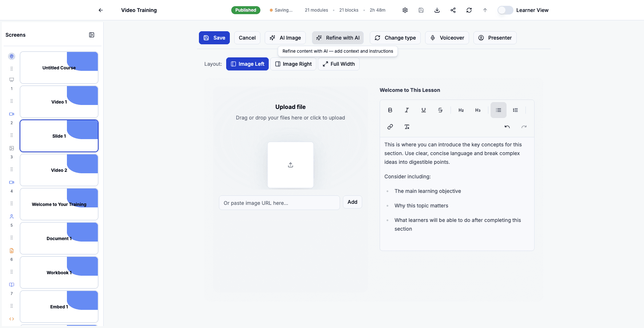The width and height of the screenshot is (644, 328).
Task: Switch layout to Image Right
Action: tap(293, 64)
